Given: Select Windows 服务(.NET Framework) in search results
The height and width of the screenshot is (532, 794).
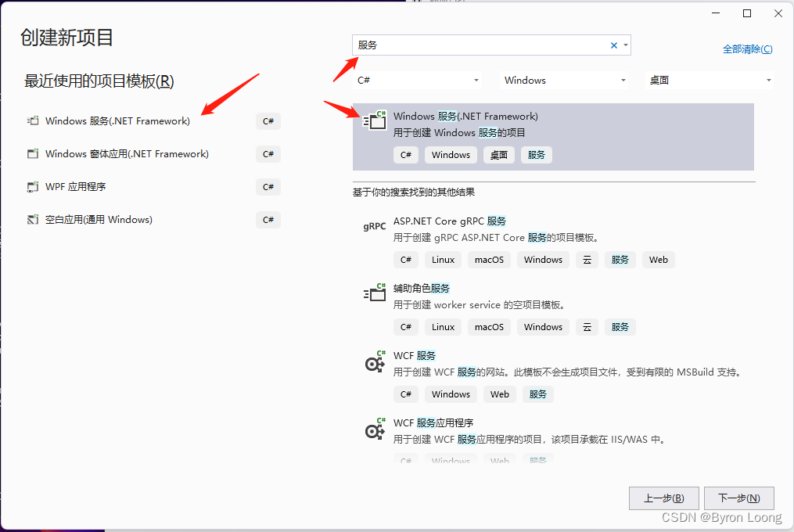Looking at the screenshot, I should point(553,137).
